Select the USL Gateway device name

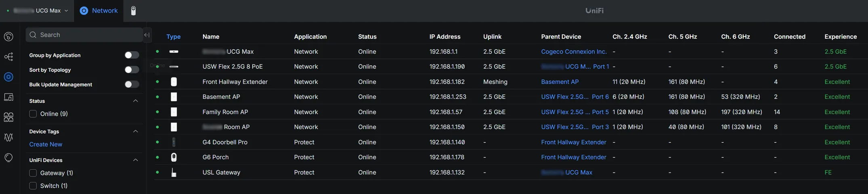(x=221, y=172)
